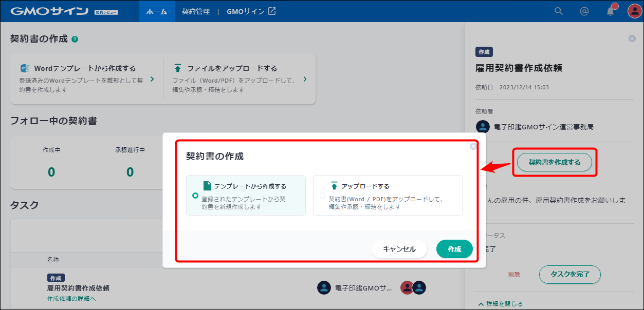Collapse details via 詳細を閉じる
Image resolution: width=644 pixels, height=310 pixels.
coord(501,303)
